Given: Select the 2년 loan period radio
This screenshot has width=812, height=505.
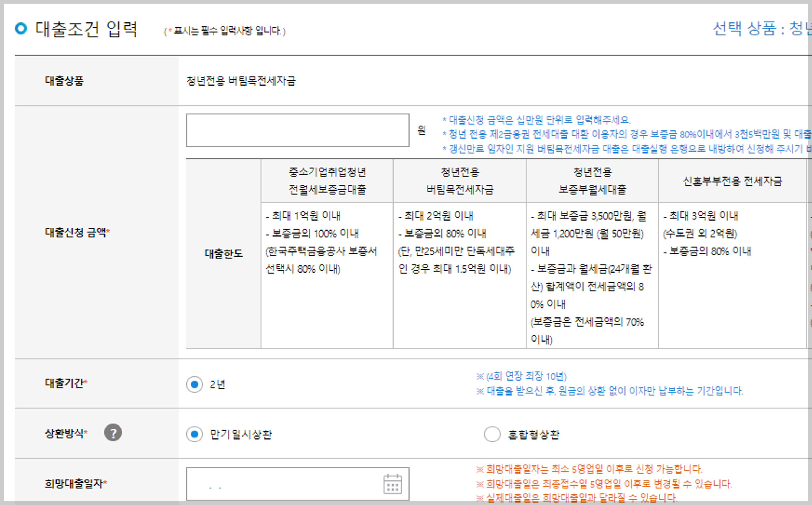Looking at the screenshot, I should pos(194,384).
